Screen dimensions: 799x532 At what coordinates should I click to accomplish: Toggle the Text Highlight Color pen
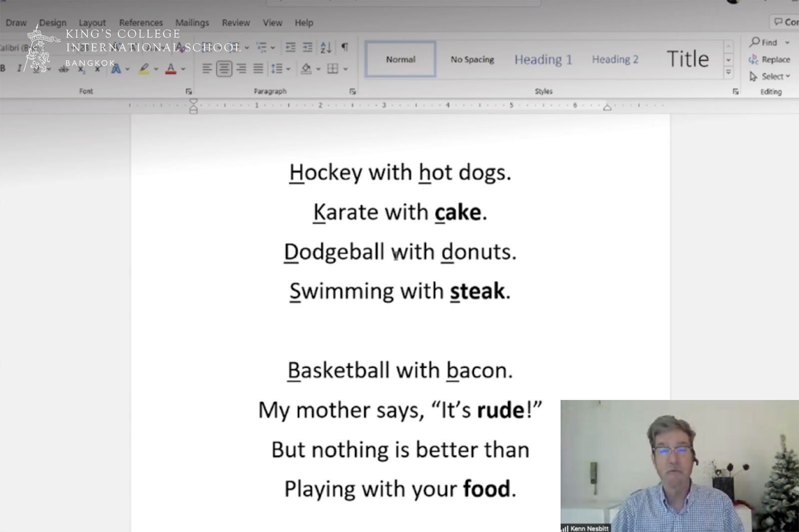pos(144,68)
